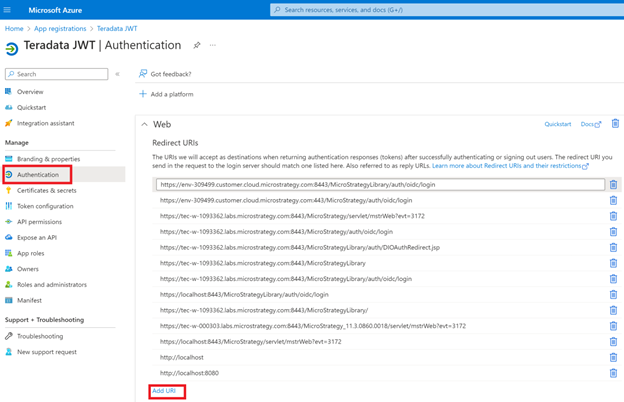This screenshot has width=624, height=402.
Task: Click the Got feedback icon
Action: pyautogui.click(x=143, y=74)
